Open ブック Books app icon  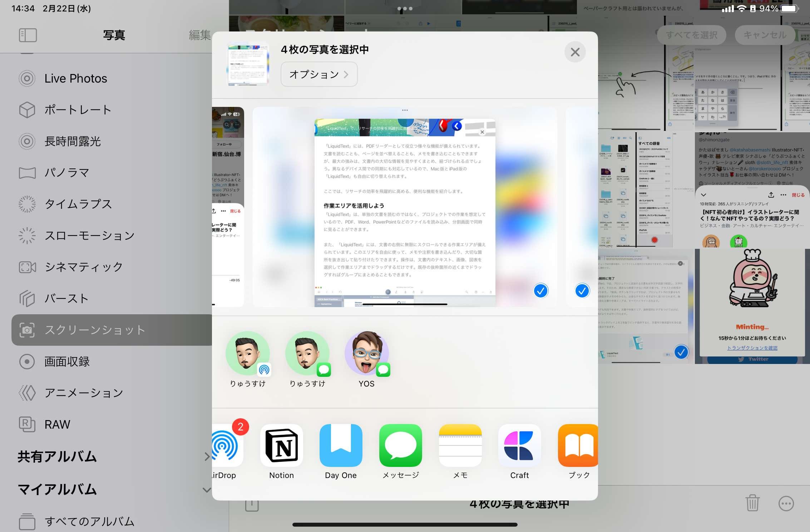click(x=578, y=445)
